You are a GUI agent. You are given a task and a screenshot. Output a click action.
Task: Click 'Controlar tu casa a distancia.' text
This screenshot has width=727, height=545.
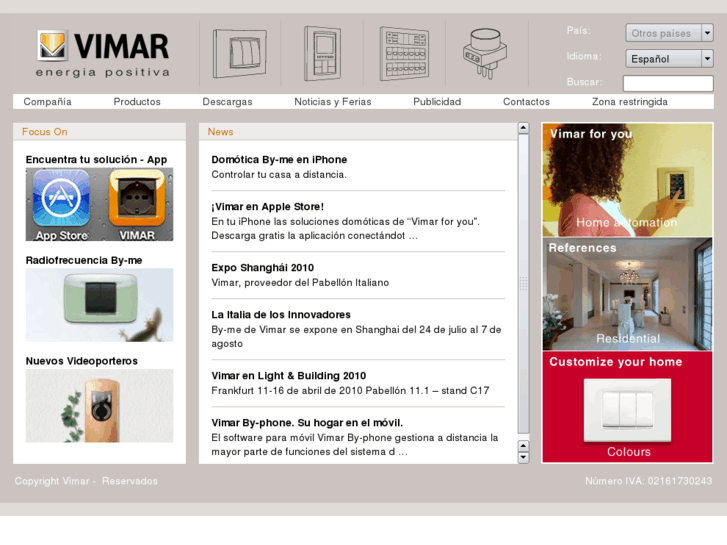click(279, 174)
